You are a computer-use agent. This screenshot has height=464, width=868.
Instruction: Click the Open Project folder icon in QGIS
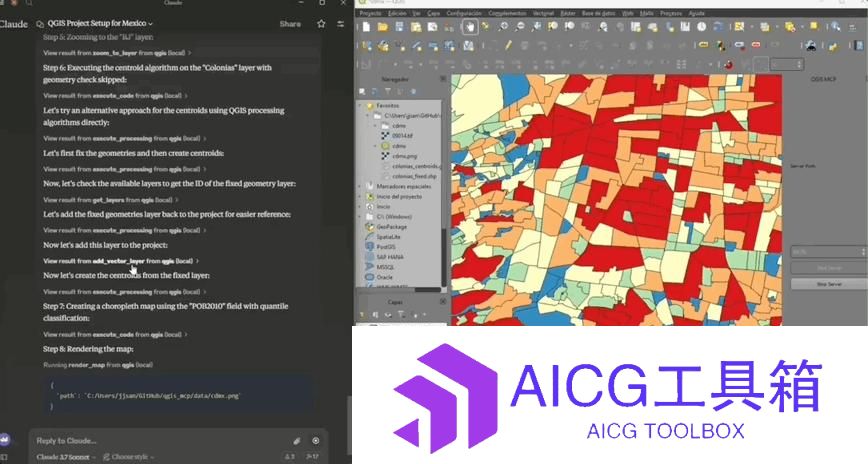[x=383, y=27]
